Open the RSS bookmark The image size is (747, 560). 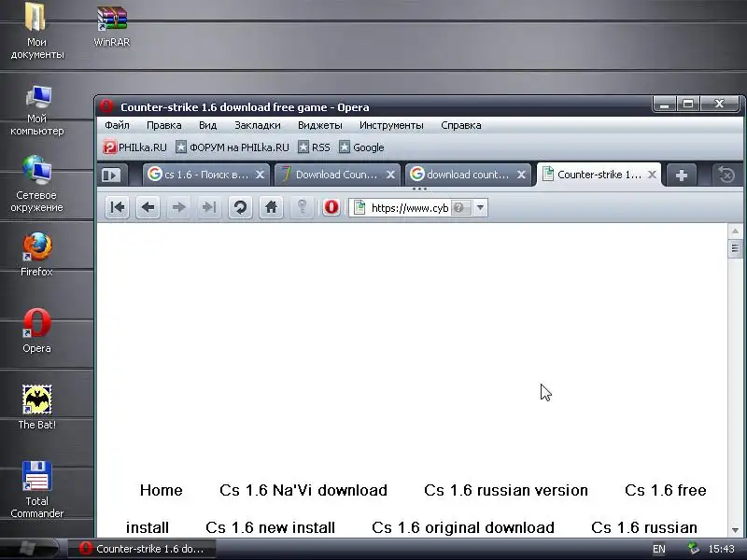(315, 147)
